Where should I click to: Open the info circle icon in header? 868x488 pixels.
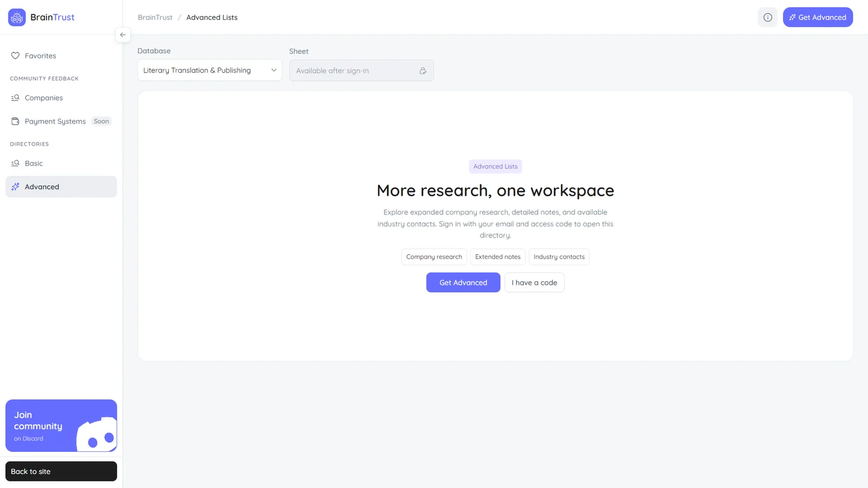click(x=767, y=17)
